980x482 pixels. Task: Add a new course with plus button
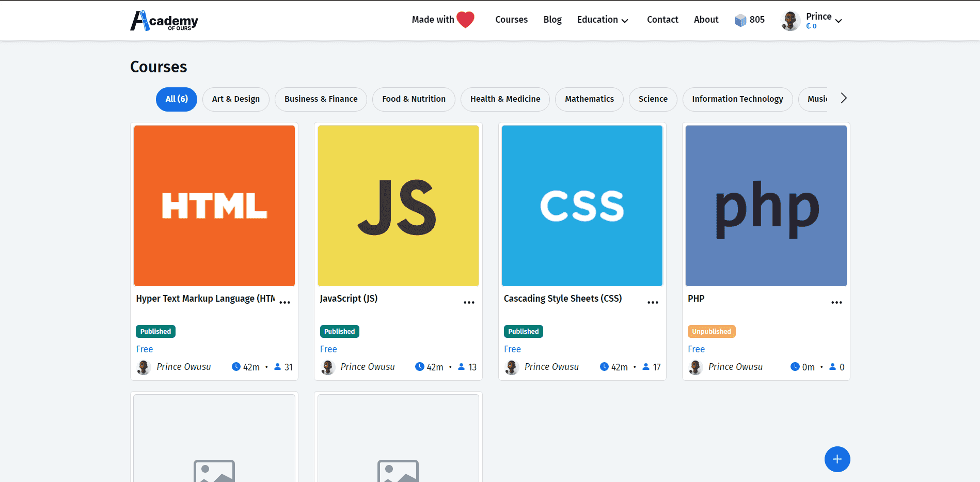tap(837, 459)
